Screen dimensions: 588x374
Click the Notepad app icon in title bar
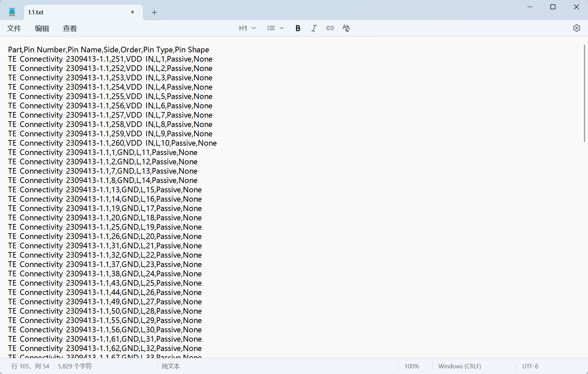tap(12, 12)
